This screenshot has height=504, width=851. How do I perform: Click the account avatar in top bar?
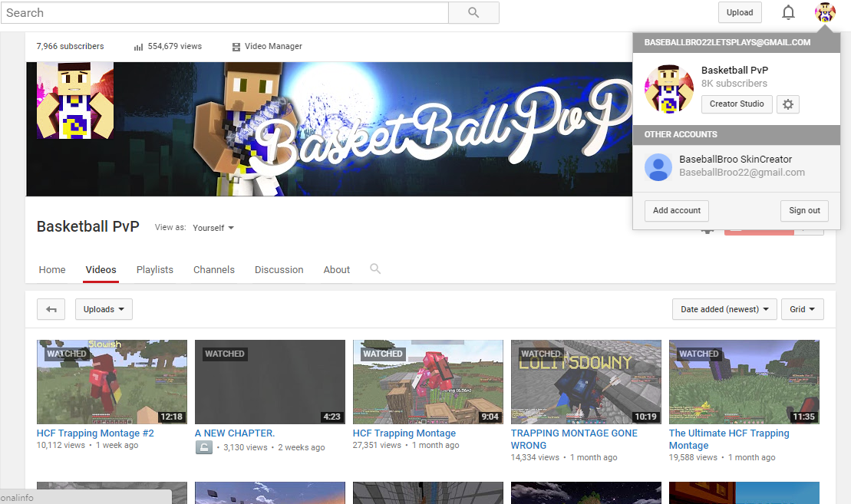(824, 12)
